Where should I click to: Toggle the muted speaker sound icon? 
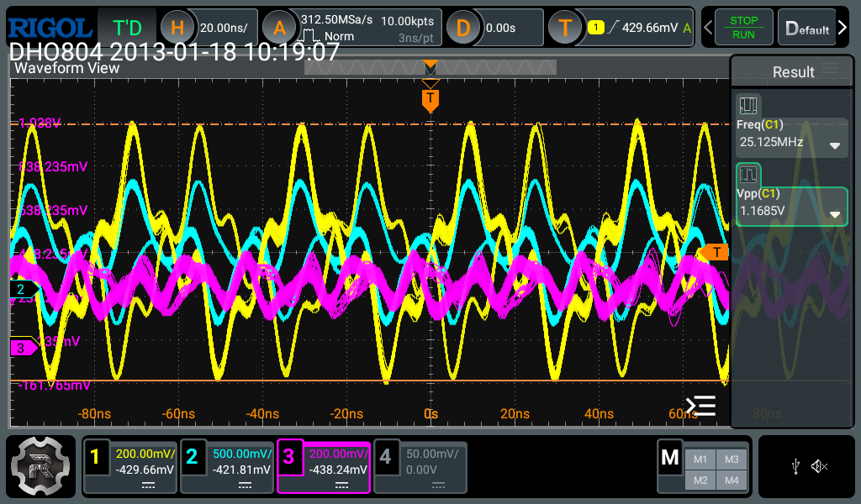[820, 466]
